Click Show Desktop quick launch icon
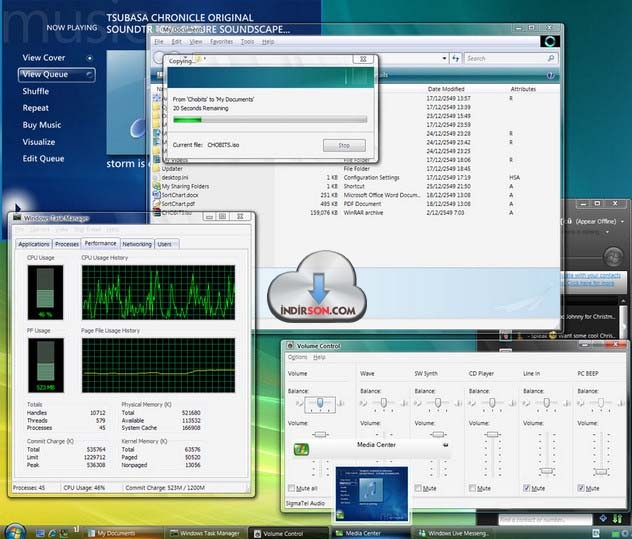 [x=40, y=533]
